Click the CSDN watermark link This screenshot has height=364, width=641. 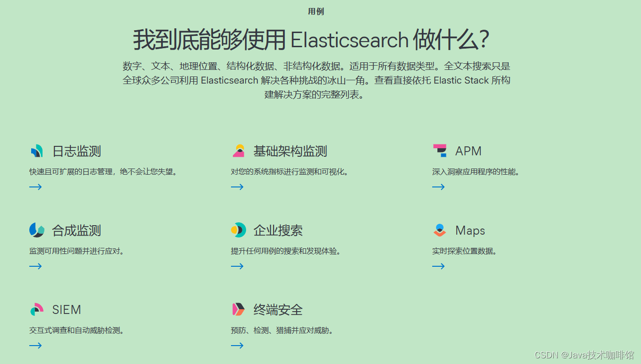click(x=586, y=355)
